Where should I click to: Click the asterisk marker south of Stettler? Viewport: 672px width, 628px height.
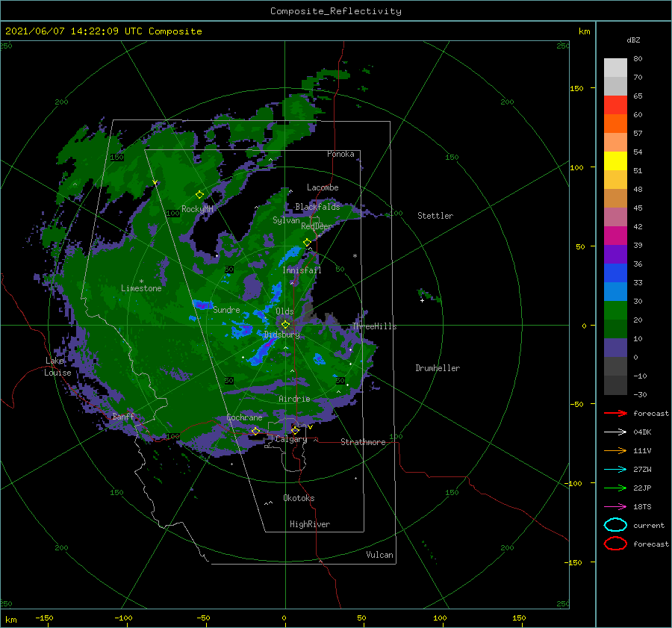coord(355,256)
